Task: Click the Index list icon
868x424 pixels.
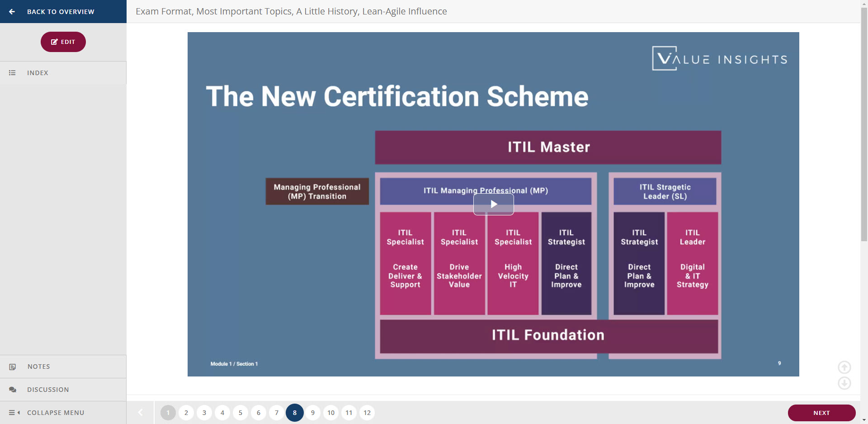Action: (12, 73)
